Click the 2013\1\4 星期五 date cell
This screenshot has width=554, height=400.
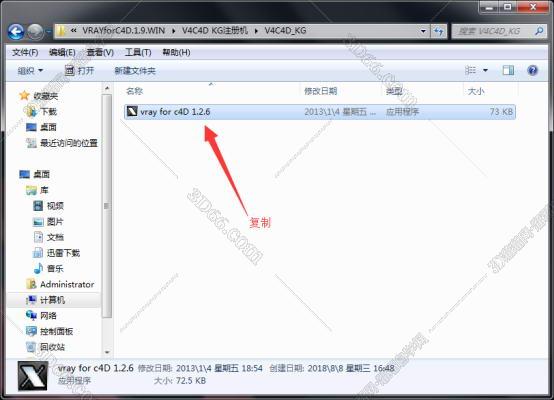pos(340,112)
